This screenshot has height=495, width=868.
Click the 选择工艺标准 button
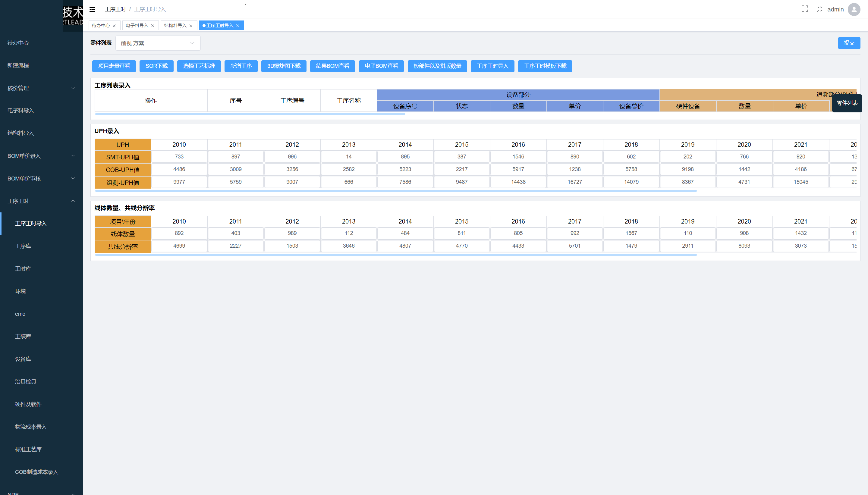pos(199,66)
